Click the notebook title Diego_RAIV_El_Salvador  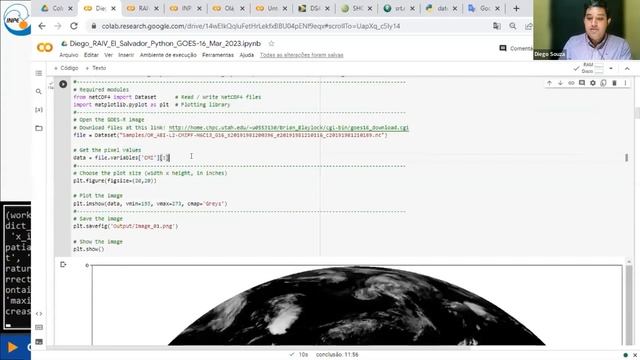click(165, 43)
